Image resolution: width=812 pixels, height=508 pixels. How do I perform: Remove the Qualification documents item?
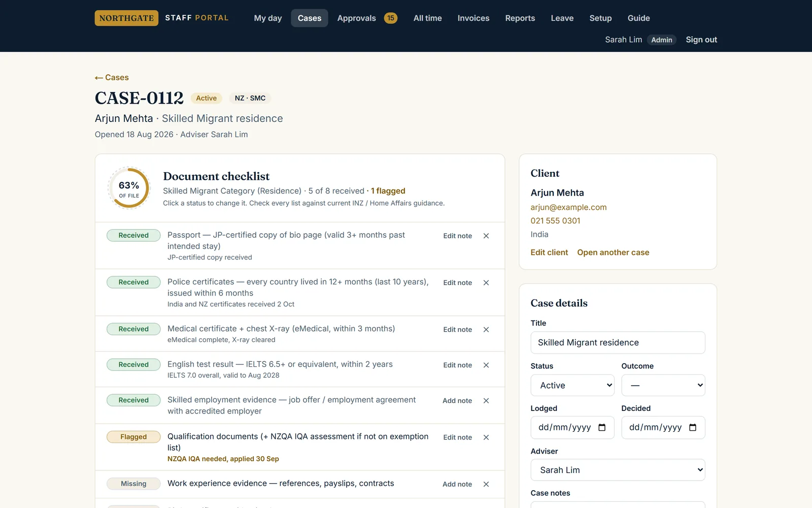click(486, 437)
